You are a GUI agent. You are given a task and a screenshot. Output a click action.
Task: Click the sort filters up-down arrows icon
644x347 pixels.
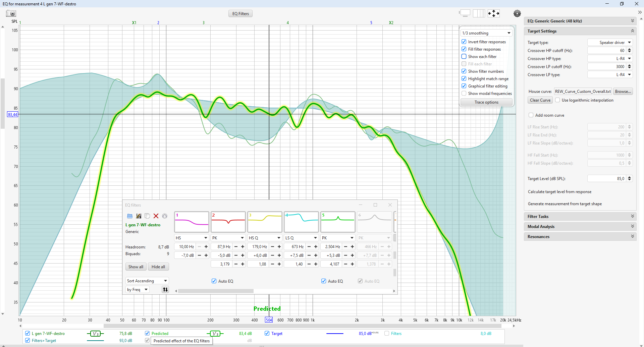coord(165,289)
